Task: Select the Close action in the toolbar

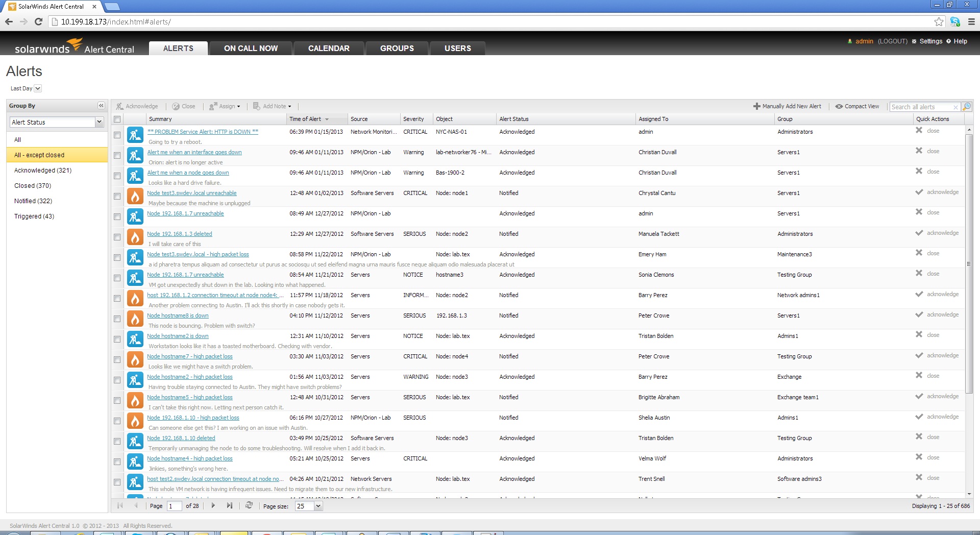Action: [176, 106]
